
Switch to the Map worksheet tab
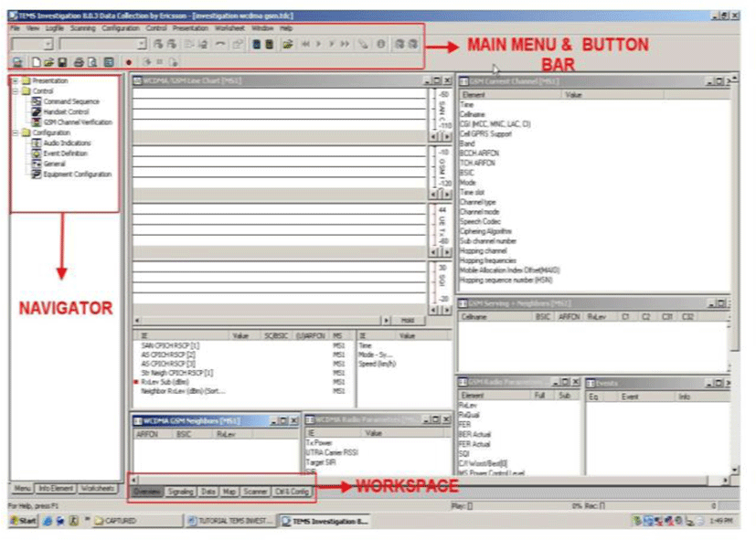[x=229, y=492]
